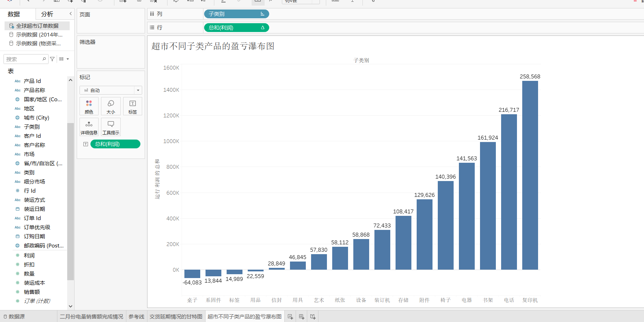The height and width of the screenshot is (322, 644).
Task: Click the 电话 bar labeled 216,717
Action: coord(509,192)
